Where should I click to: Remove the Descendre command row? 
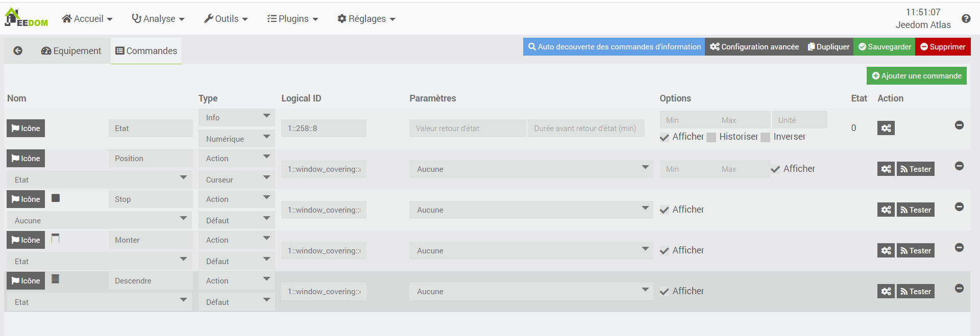click(959, 288)
